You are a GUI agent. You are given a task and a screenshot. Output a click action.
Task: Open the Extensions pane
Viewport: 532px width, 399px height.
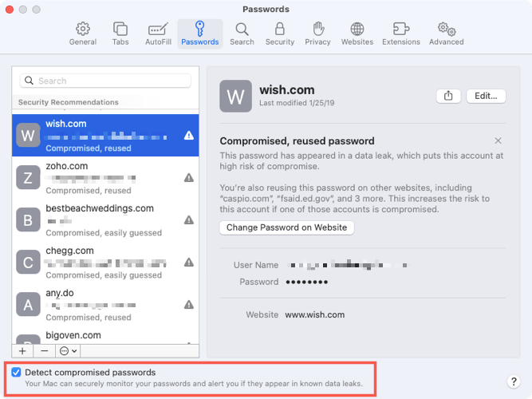(x=400, y=34)
